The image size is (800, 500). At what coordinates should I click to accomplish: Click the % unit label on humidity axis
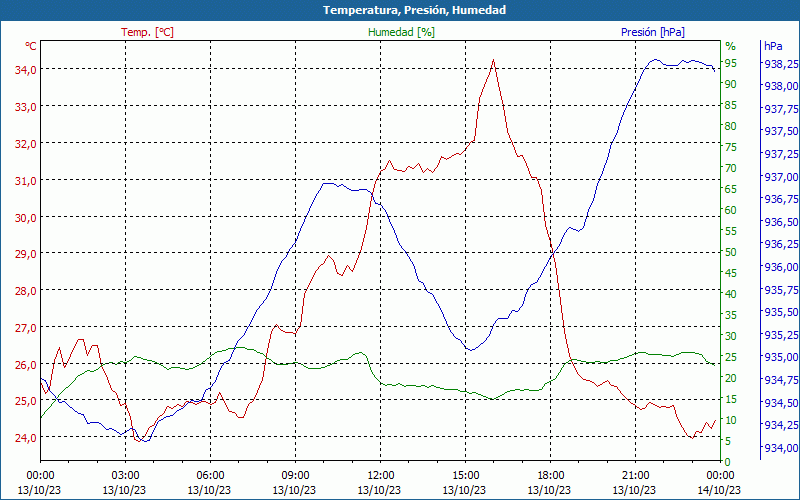(731, 46)
